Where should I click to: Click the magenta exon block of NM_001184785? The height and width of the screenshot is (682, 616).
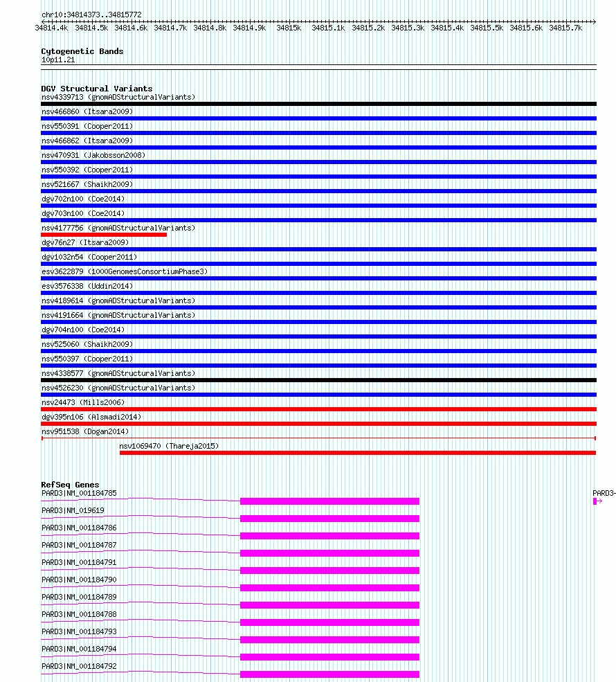click(329, 501)
